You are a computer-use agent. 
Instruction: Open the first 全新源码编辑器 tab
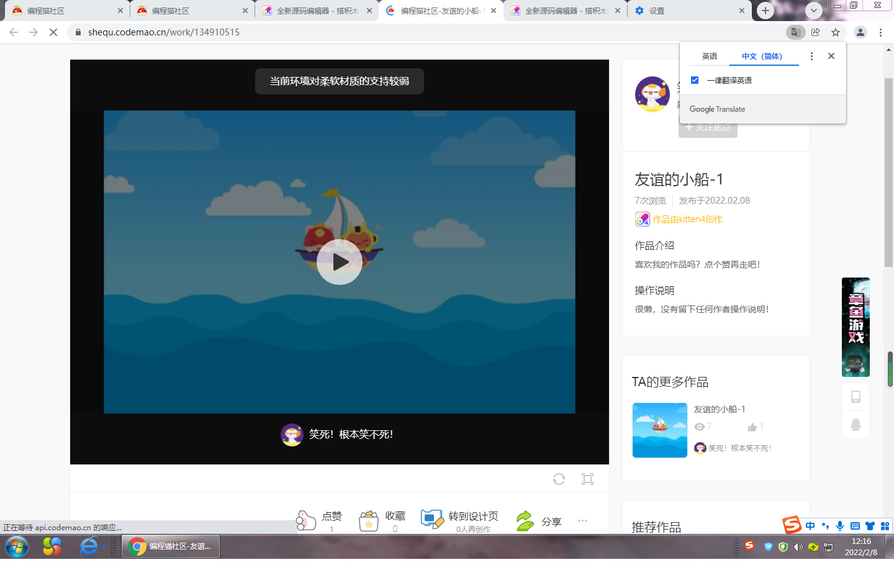(x=315, y=11)
